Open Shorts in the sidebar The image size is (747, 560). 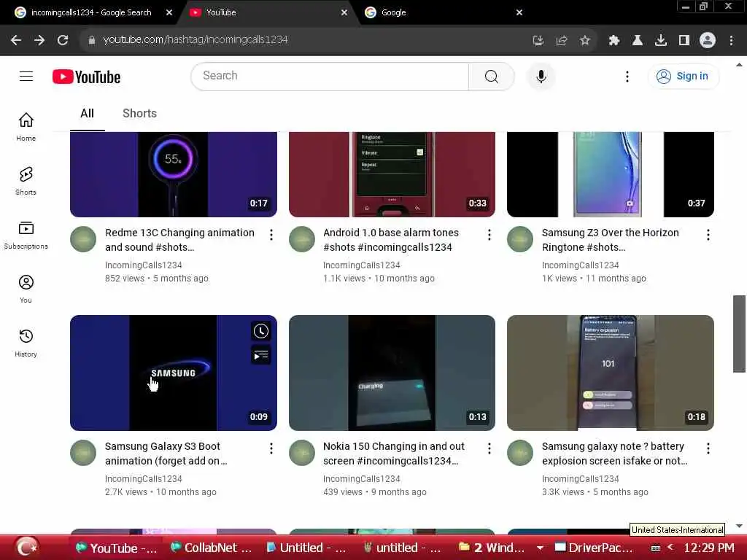[26, 181]
